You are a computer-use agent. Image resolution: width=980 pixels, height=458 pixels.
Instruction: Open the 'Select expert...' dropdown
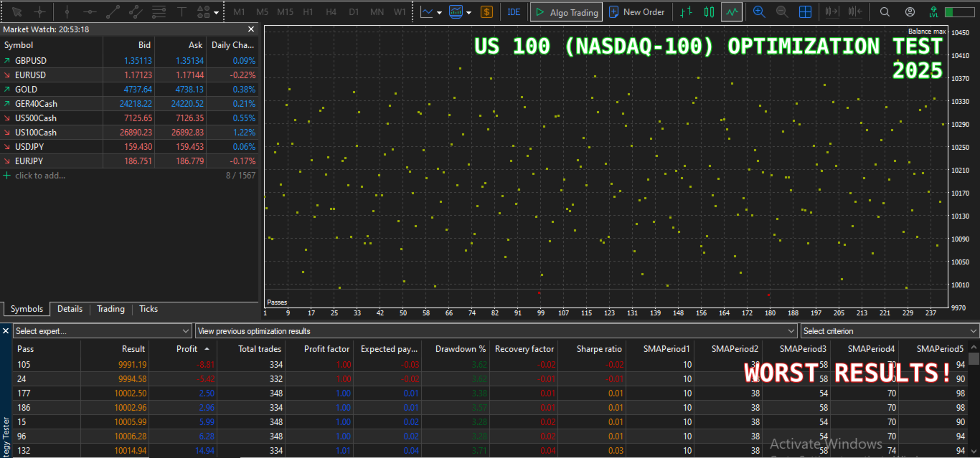[102, 331]
